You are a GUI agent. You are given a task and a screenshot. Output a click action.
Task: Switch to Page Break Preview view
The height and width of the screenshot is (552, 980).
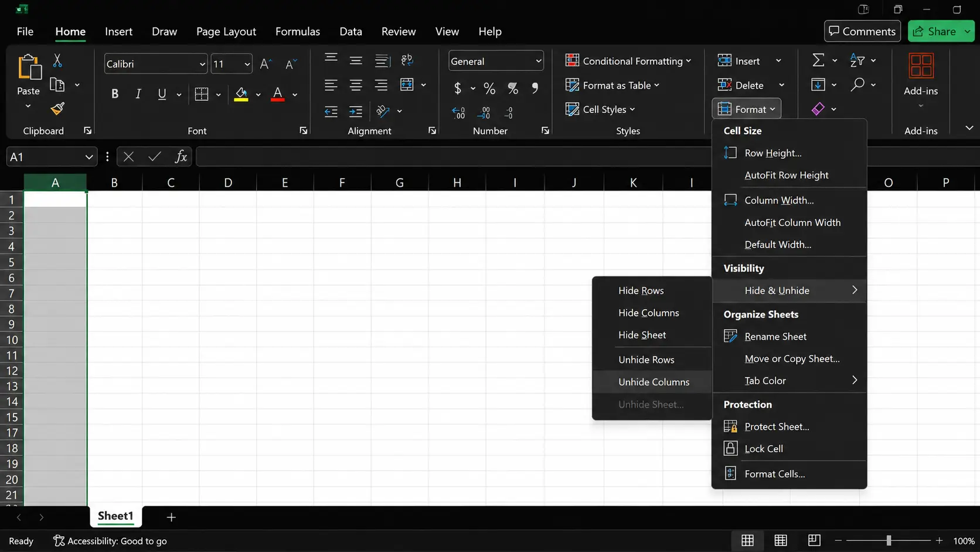[x=814, y=540]
